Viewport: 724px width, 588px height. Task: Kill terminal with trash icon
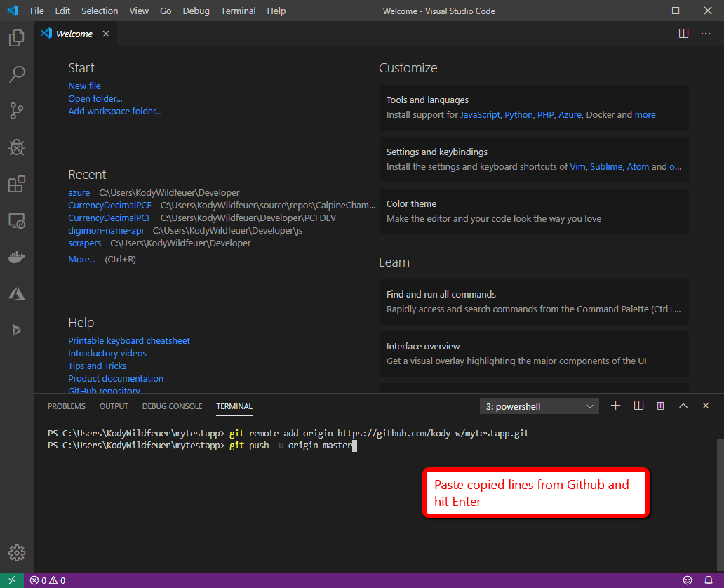[x=660, y=406]
